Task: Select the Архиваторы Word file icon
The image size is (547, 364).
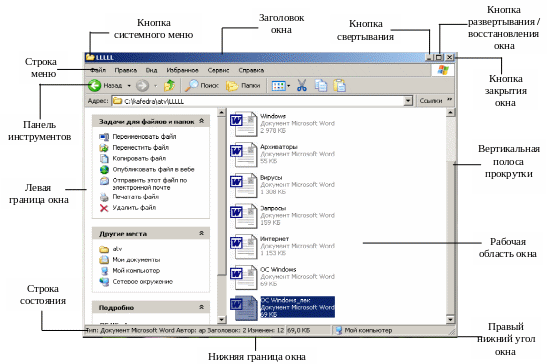Action: [x=243, y=154]
